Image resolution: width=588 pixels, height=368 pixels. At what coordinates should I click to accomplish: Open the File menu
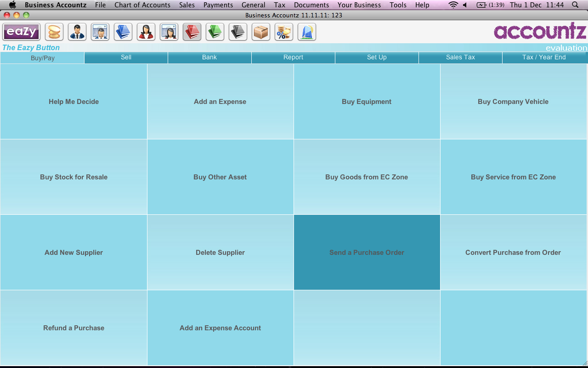click(100, 5)
